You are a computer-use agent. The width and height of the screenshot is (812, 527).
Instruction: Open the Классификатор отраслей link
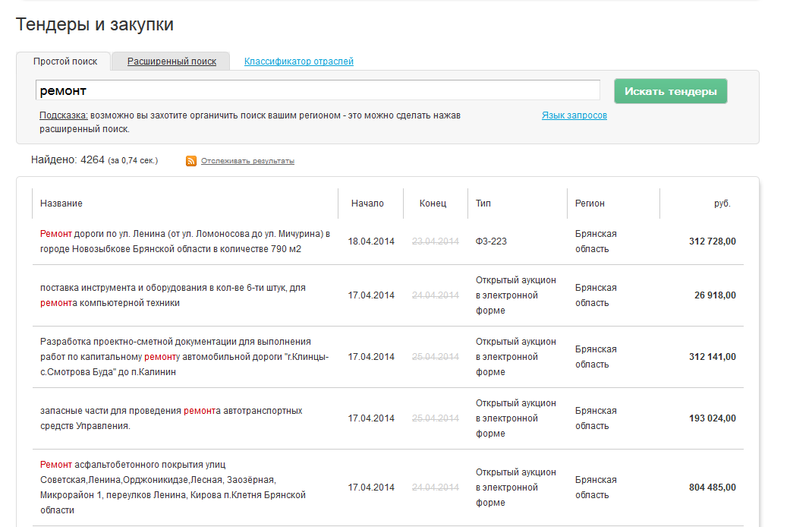pyautogui.click(x=299, y=62)
